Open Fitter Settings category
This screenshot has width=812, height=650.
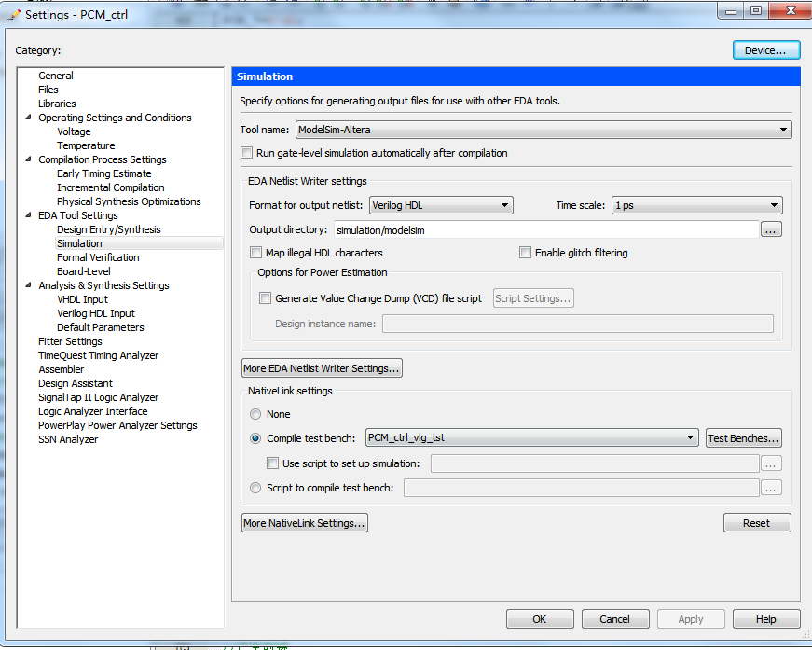click(70, 341)
